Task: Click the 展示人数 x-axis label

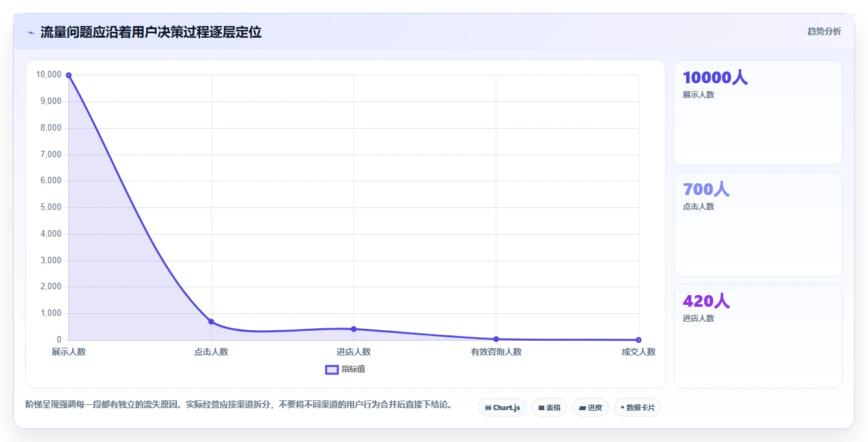Action: point(69,352)
